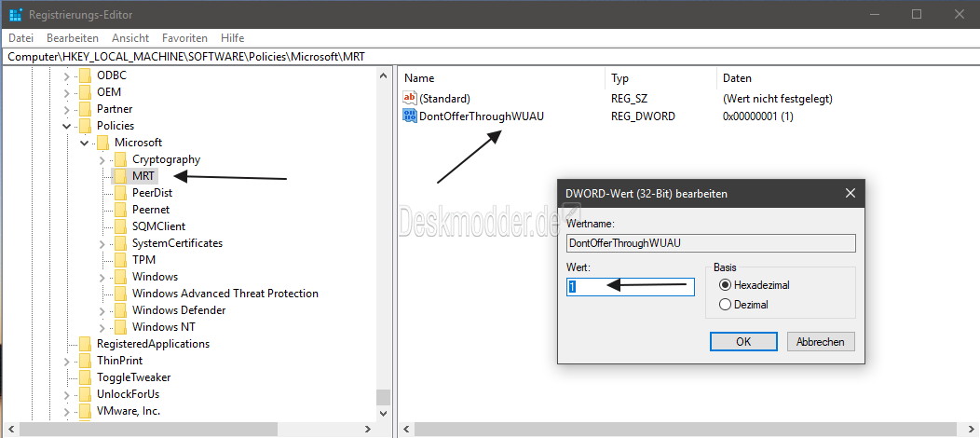
Task: Select the Dezimal radio button
Action: [725, 305]
